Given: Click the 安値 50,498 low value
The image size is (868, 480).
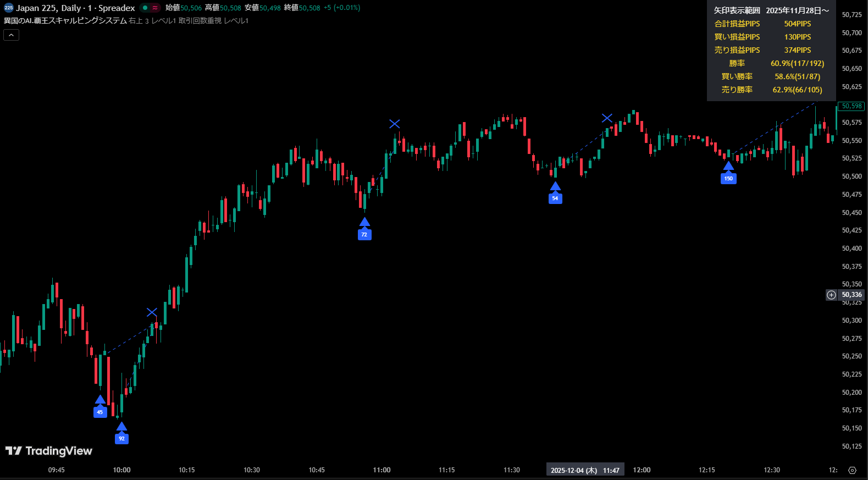Looking at the screenshot, I should click(263, 8).
